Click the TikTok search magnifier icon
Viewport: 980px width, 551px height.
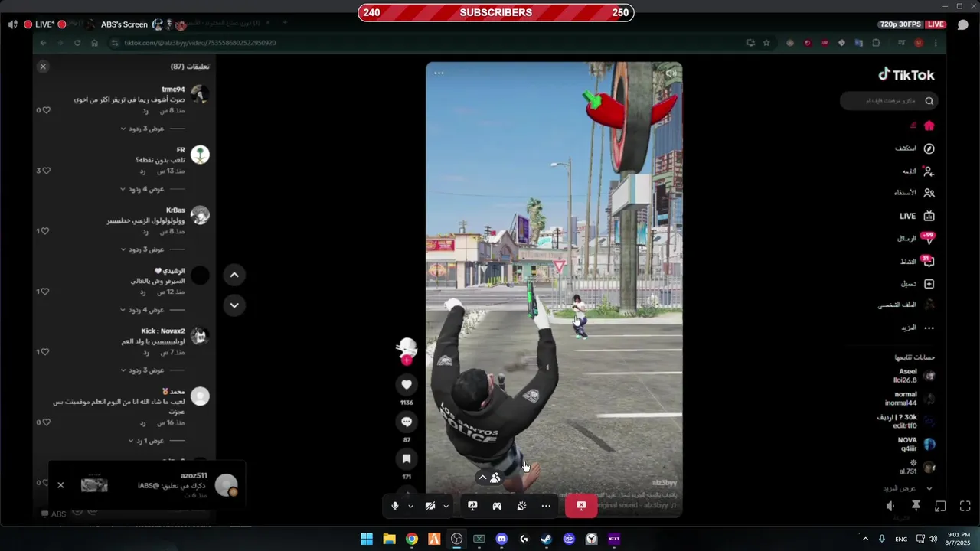pos(929,100)
